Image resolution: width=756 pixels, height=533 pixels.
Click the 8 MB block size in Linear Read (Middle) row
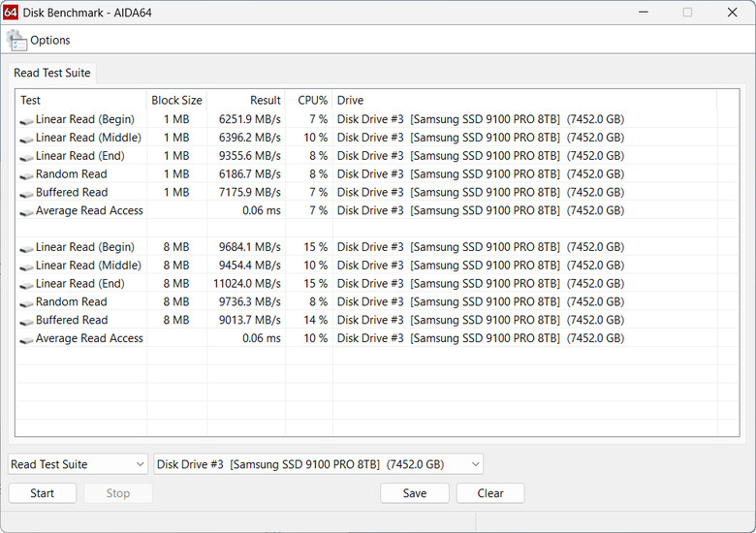click(176, 266)
